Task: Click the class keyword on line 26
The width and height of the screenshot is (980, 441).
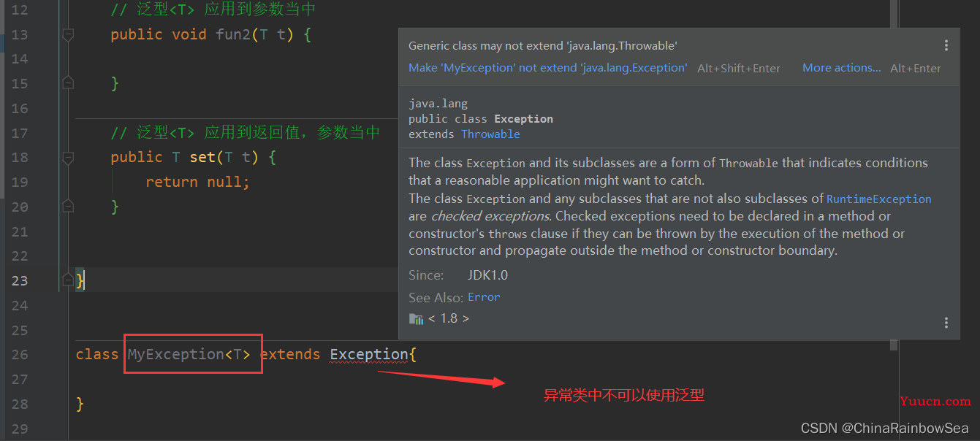Action: point(97,354)
